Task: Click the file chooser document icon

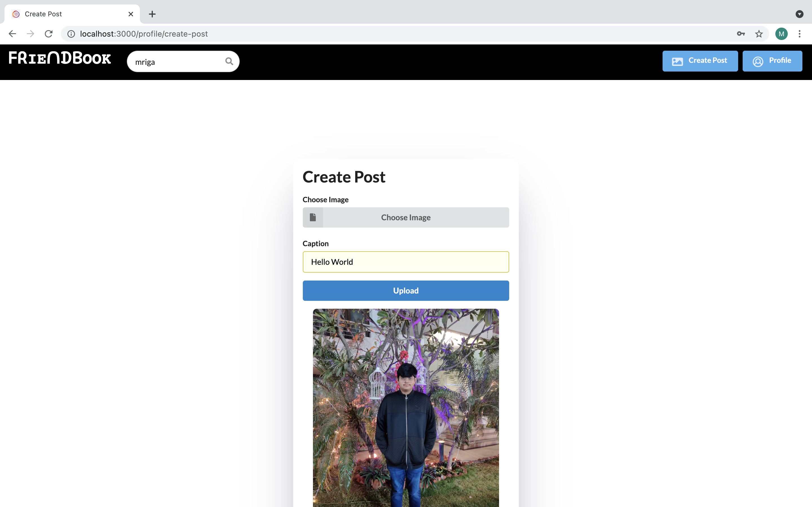Action: click(x=313, y=217)
